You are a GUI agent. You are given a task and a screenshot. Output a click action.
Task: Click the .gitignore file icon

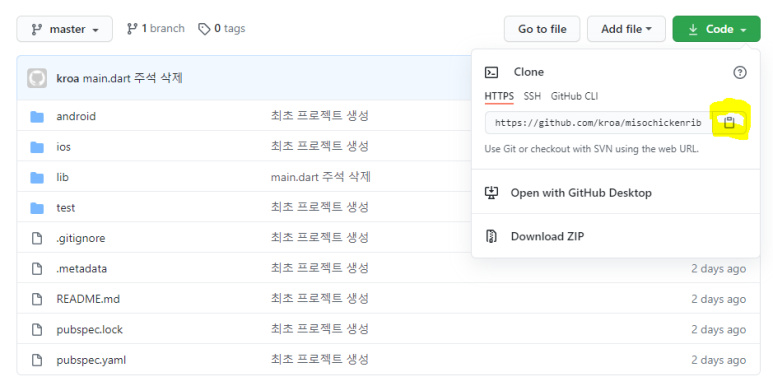tap(37, 239)
